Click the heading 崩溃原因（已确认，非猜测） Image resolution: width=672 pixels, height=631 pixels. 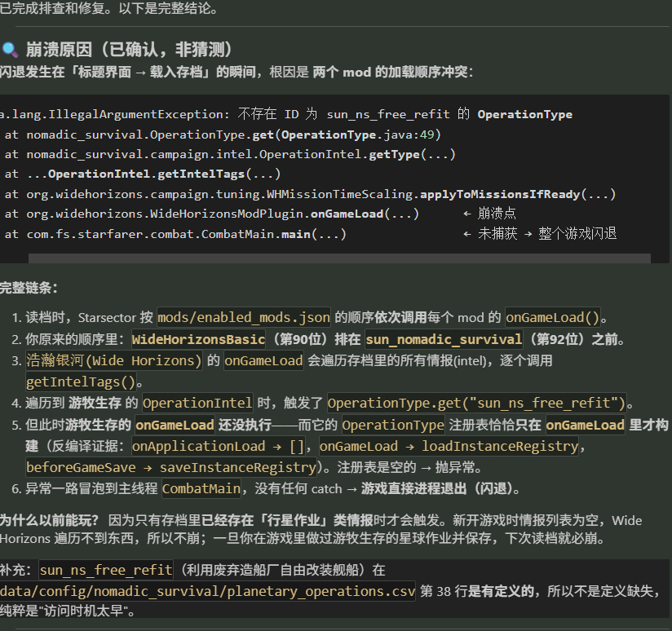pyautogui.click(x=129, y=50)
